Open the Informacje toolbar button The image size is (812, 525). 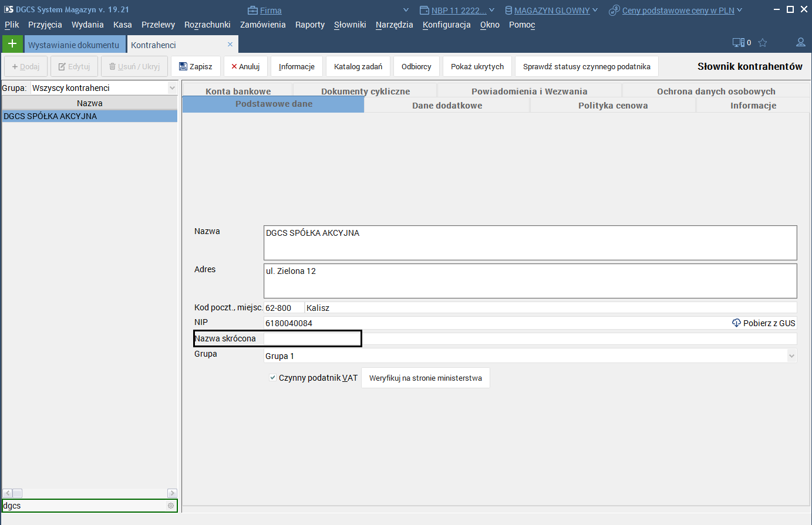pyautogui.click(x=297, y=66)
